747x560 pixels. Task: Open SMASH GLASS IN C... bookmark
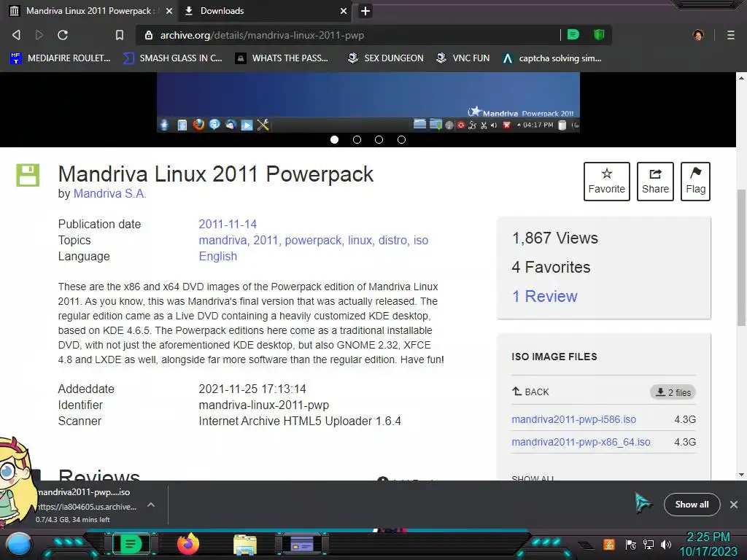(x=173, y=58)
